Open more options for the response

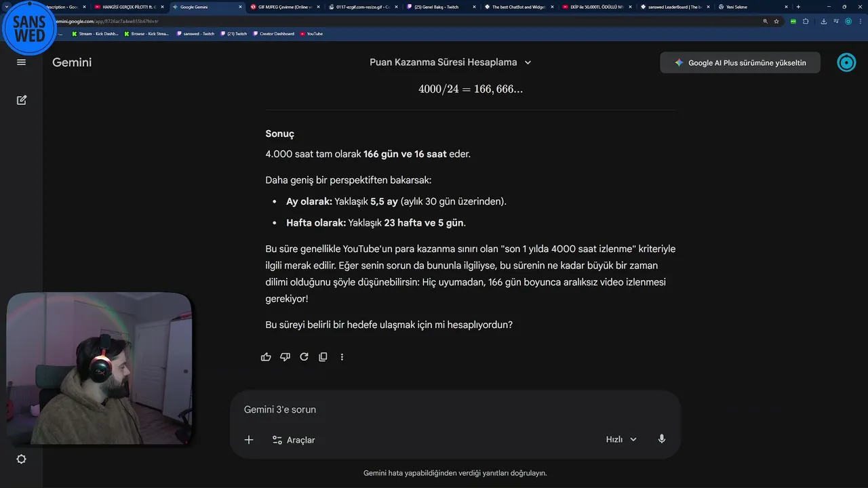(342, 357)
